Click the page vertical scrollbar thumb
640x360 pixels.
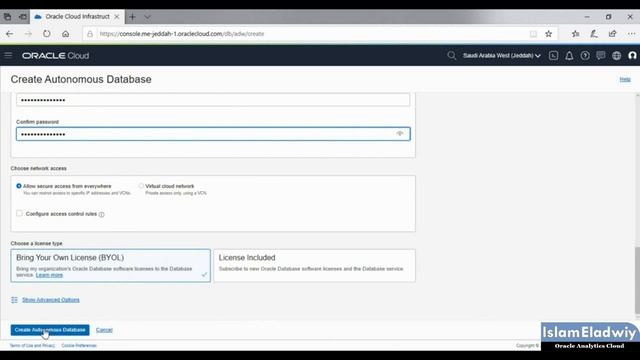[637, 281]
